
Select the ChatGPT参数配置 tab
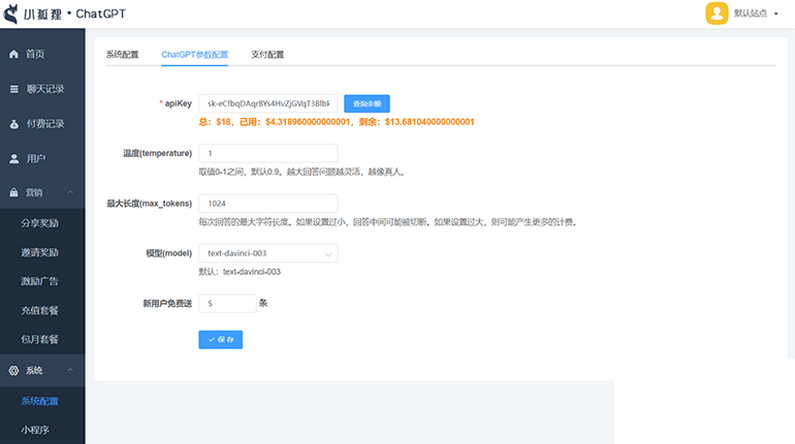point(195,55)
